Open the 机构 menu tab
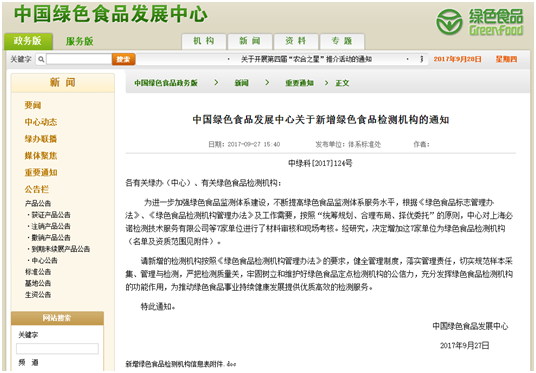The image size is (536, 373). click(x=204, y=41)
